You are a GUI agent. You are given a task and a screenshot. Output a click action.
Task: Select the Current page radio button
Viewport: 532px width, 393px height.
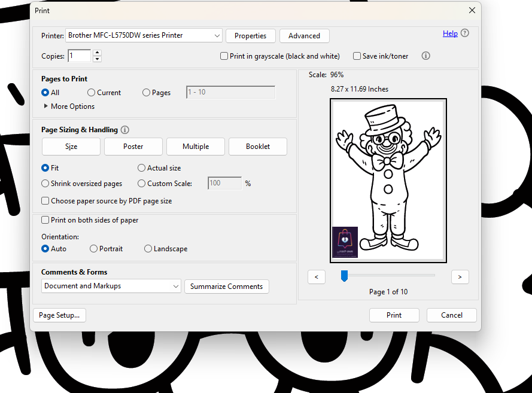[x=91, y=93]
